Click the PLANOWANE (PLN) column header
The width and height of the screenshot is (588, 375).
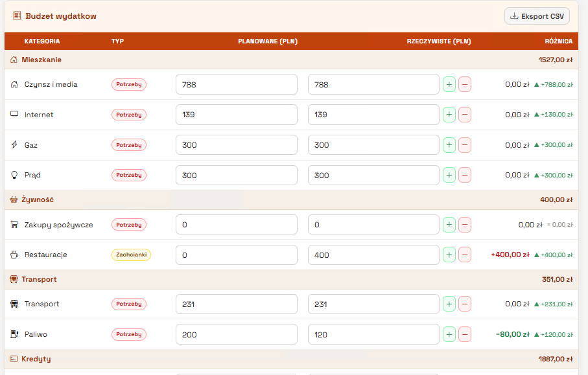point(268,41)
